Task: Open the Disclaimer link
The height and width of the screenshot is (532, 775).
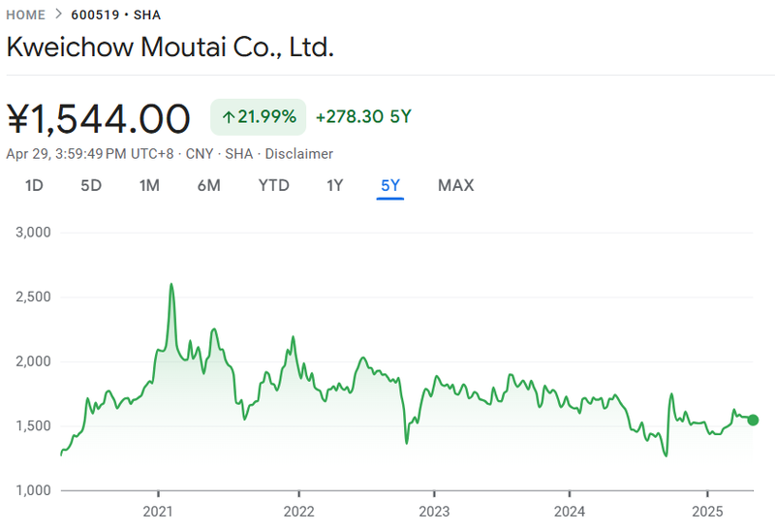Action: click(x=299, y=154)
